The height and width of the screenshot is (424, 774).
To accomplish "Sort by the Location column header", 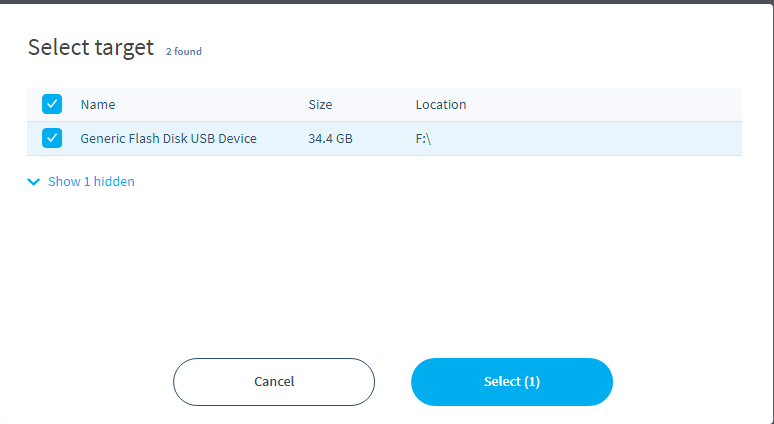I will click(x=441, y=105).
